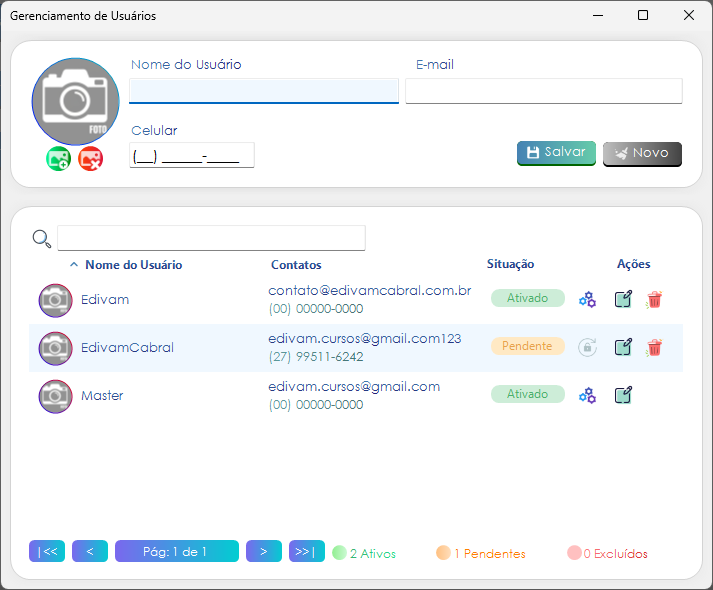Close the Gerenciamento de Usuários window
The height and width of the screenshot is (590, 713).
[688, 15]
